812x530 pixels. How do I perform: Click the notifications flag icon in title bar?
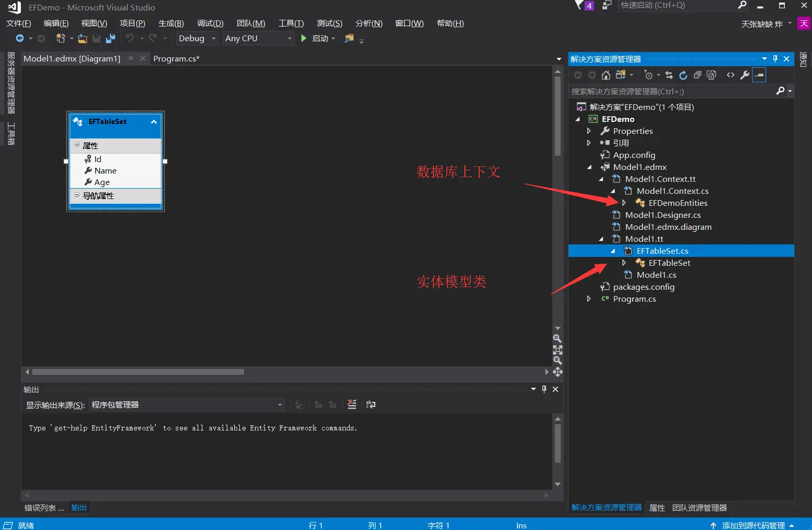tap(579, 5)
